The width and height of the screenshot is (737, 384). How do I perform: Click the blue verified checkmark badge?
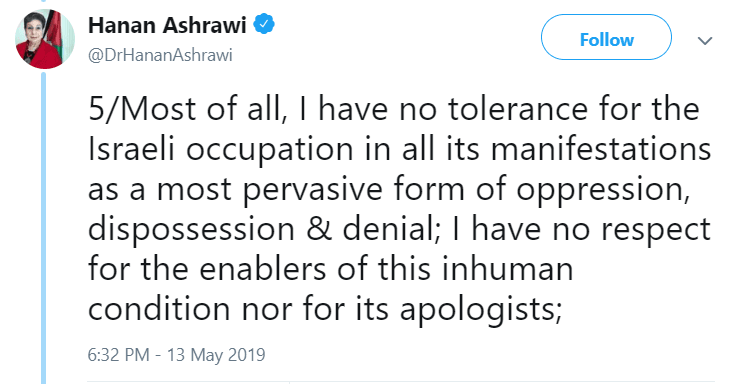point(264,24)
